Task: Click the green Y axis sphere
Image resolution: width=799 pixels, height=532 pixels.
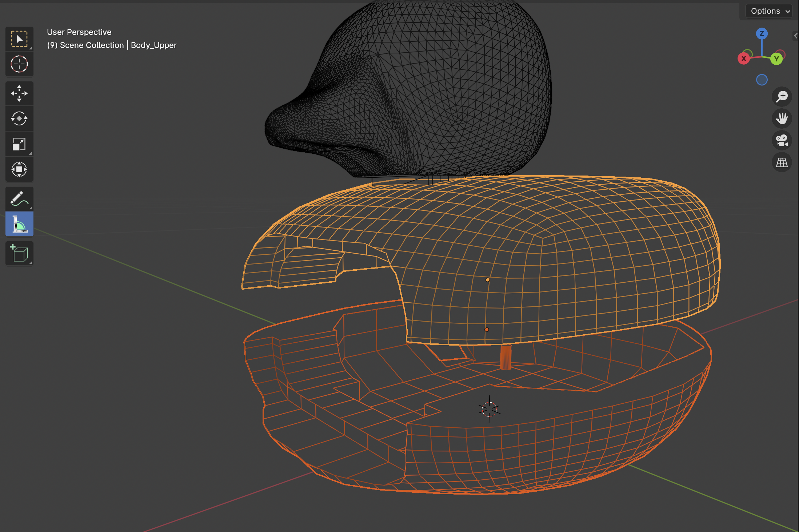Action: tap(777, 58)
